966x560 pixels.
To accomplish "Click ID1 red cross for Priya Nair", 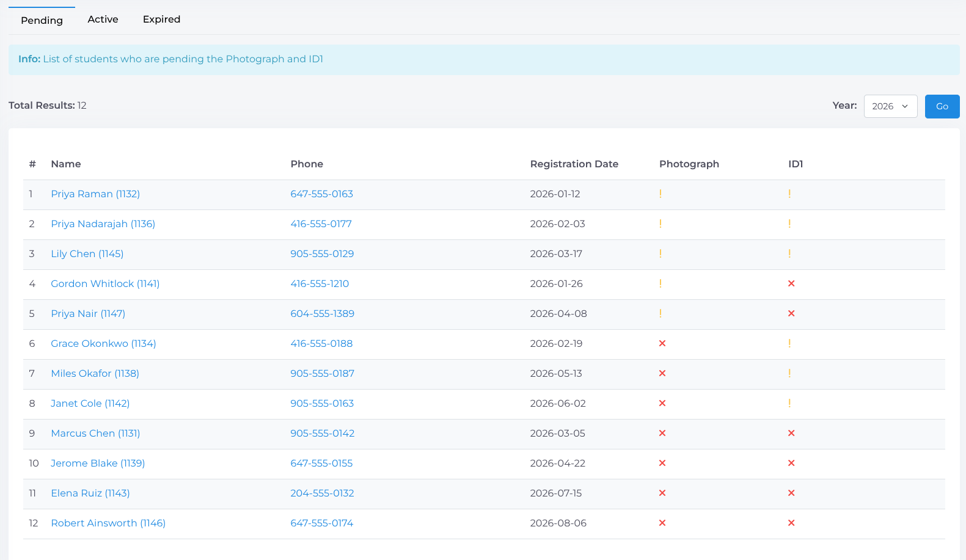I will coord(791,313).
